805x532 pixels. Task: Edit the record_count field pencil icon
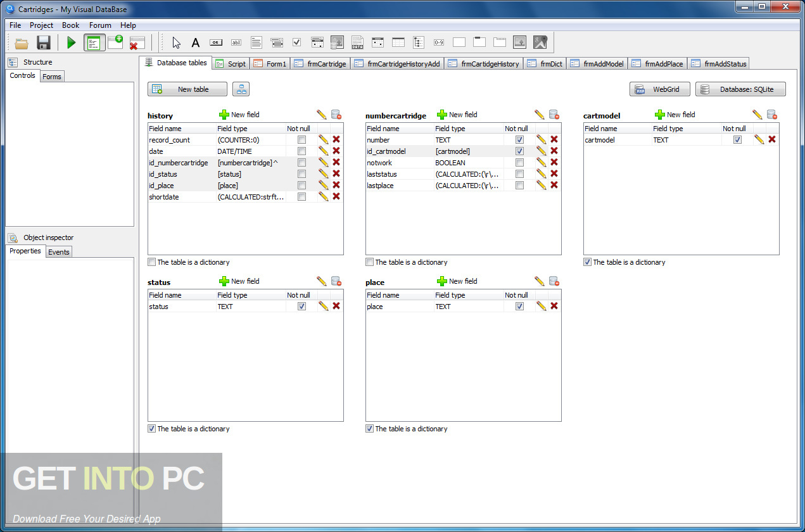pos(324,139)
